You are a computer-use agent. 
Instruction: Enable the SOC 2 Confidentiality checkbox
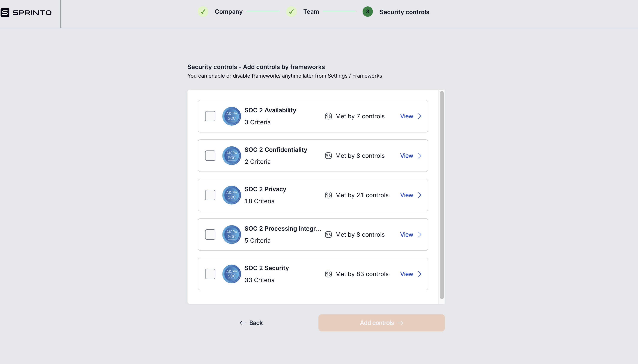click(x=210, y=156)
